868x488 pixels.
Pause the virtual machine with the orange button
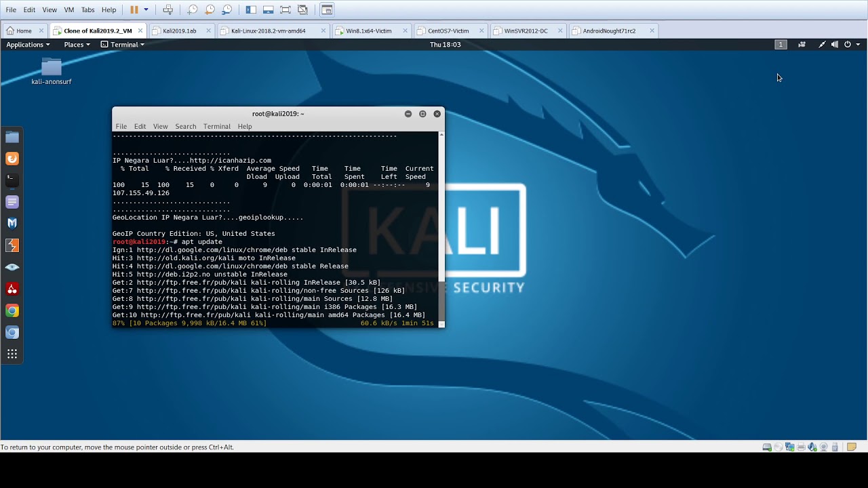click(x=134, y=9)
